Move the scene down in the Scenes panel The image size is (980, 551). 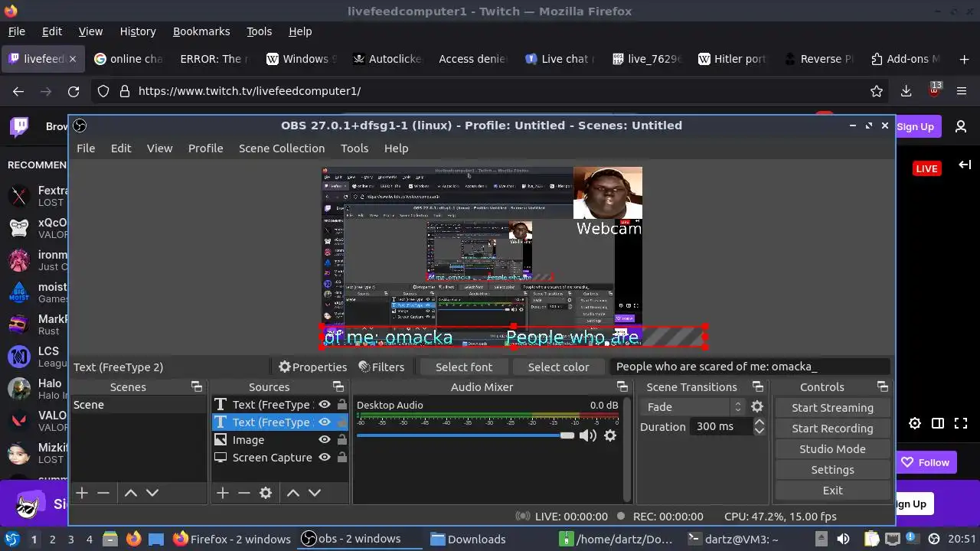[152, 493]
